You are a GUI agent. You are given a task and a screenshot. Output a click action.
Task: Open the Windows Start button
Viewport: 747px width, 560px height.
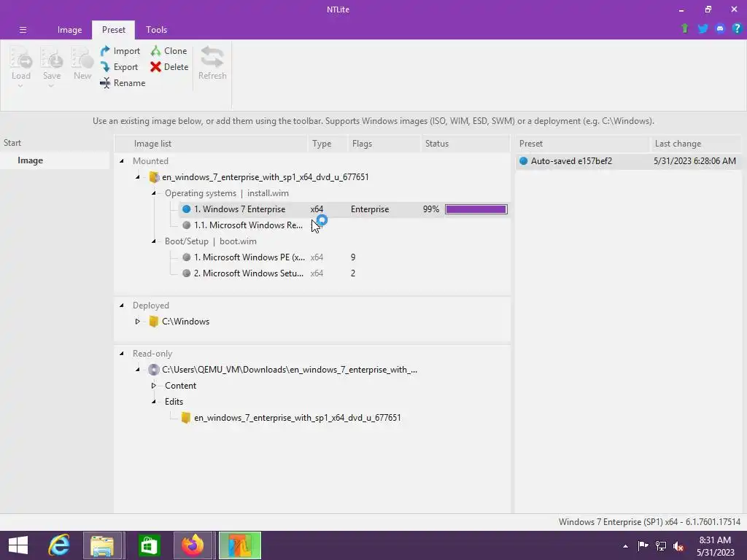18,545
